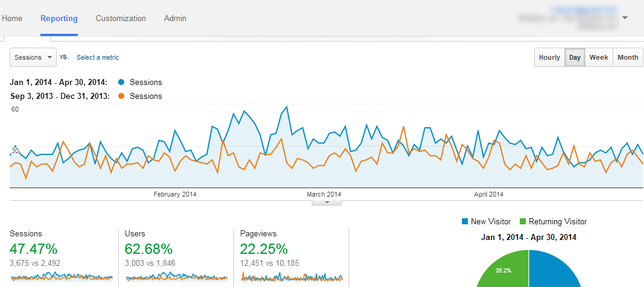Expand the account dropdown arrow
Screen dimensions: 644x287
click(x=625, y=17)
